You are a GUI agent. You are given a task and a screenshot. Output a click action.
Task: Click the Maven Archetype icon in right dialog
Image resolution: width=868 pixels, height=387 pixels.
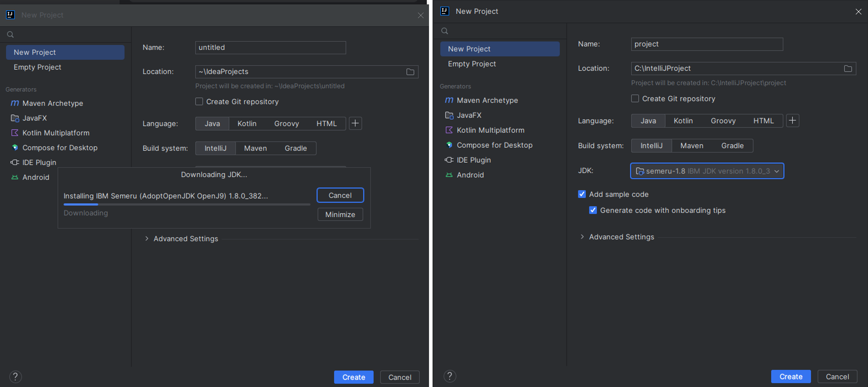(x=449, y=100)
